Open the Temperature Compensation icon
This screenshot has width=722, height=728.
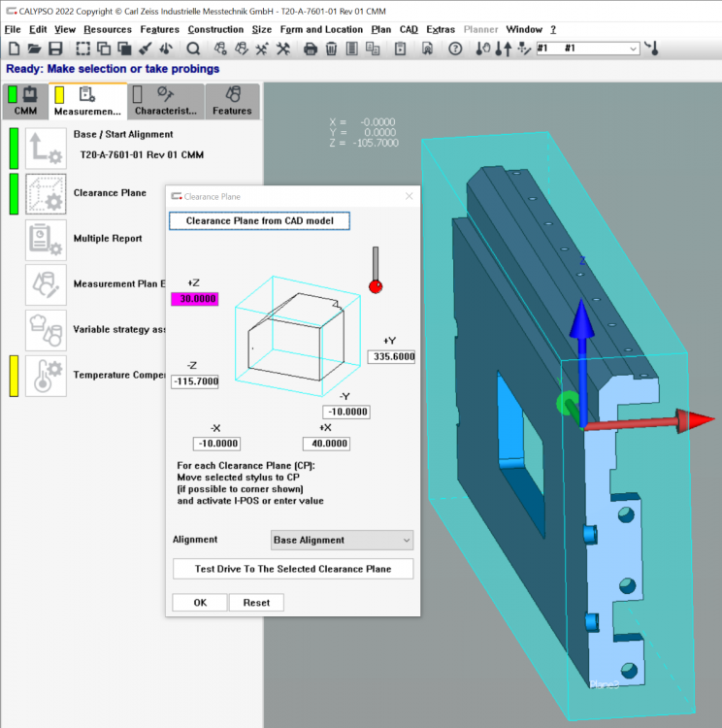pyautogui.click(x=46, y=375)
